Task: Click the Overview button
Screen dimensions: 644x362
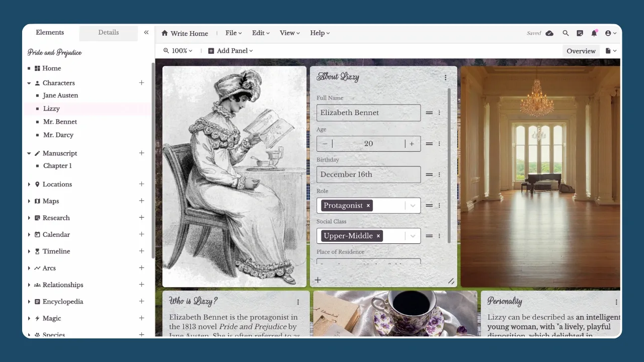Action: click(x=581, y=51)
